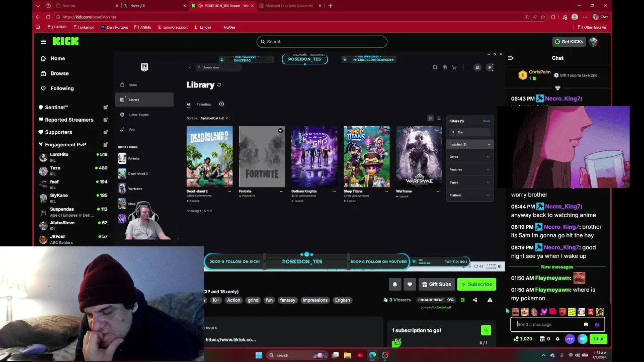Click the TikTok link below stream
The width and height of the screenshot is (644, 362).
tap(230, 340)
